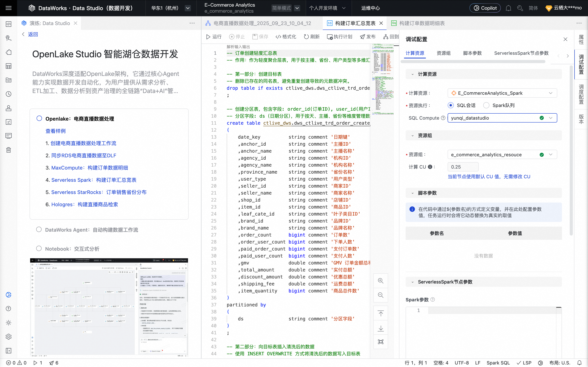This screenshot has height=367, width=588.
Task: Click the 返回 back link
Action: (33, 34)
